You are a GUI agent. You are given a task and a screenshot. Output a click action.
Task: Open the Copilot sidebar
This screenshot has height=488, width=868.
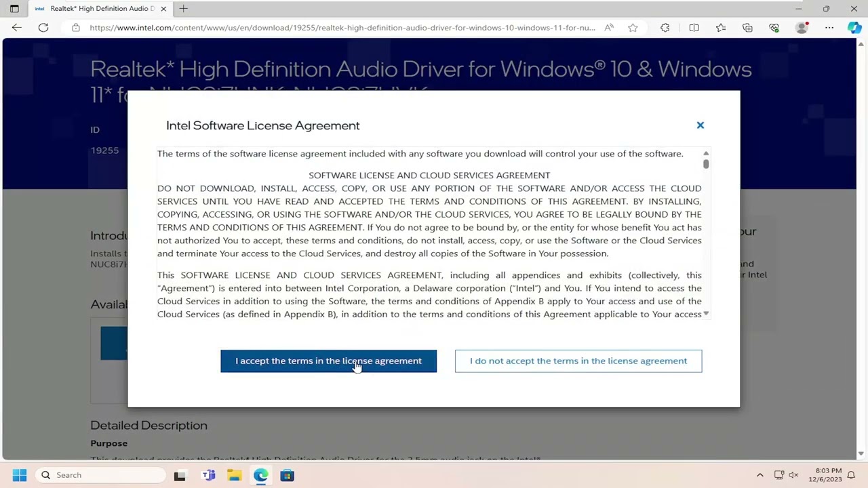click(x=854, y=28)
